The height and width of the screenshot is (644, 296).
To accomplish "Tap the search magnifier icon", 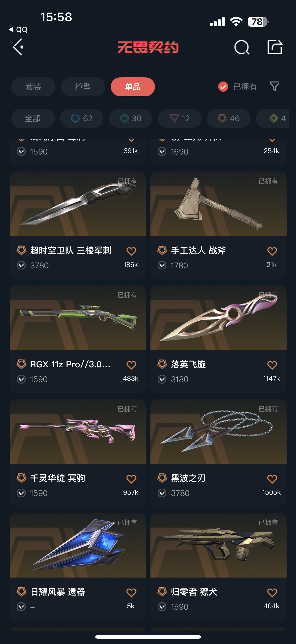I will (x=242, y=47).
